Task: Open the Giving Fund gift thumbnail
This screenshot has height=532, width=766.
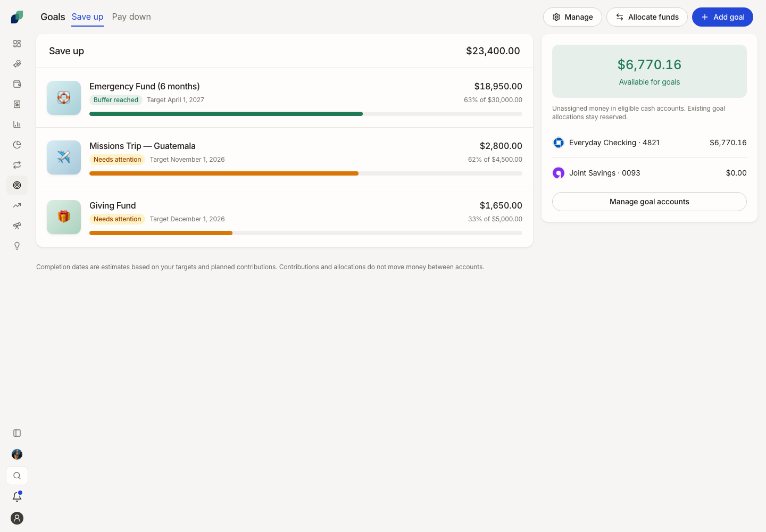Action: 64,217
